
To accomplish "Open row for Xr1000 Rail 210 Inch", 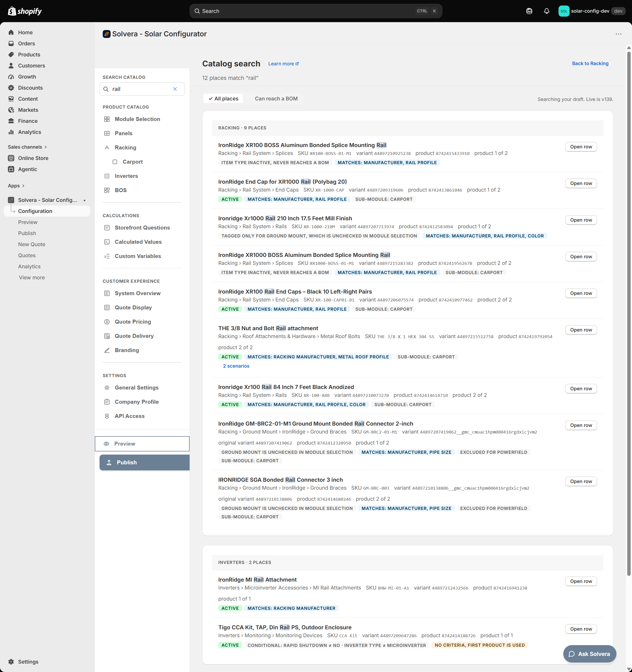I will 581,220.
